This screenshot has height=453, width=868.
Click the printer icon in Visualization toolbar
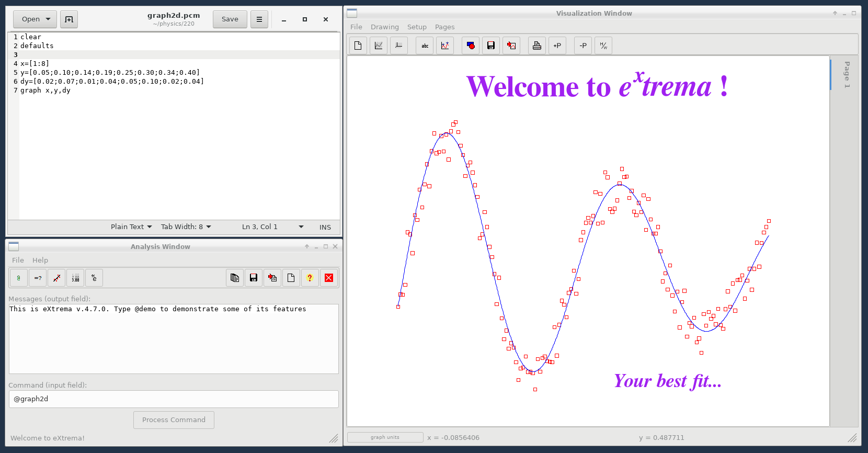(x=536, y=46)
